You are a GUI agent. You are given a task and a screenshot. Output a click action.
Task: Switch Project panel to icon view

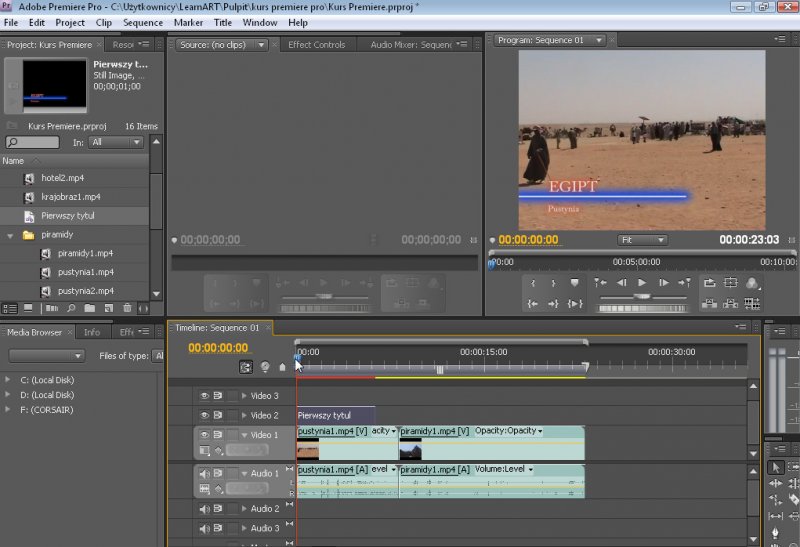27,308
